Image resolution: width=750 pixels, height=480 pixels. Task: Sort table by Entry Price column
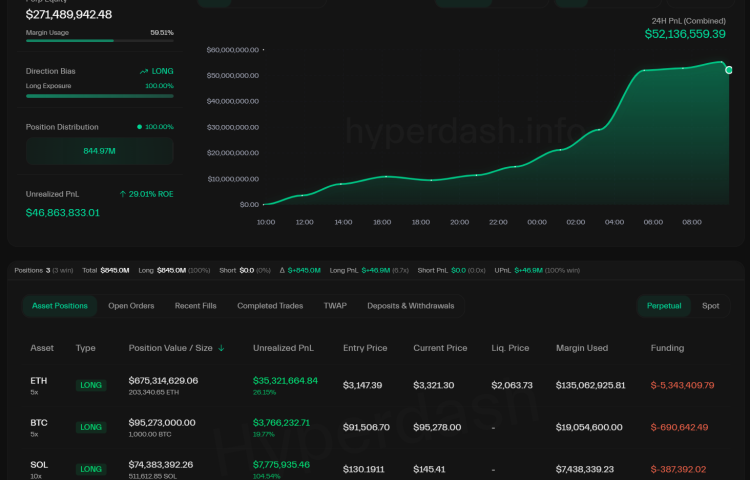[x=366, y=348]
